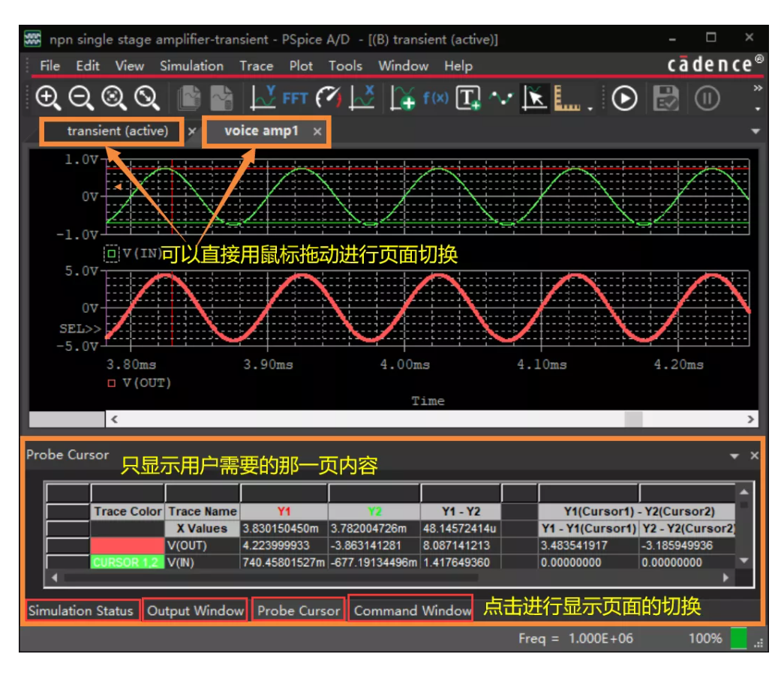Click the V(IN) trace legend label

click(x=142, y=253)
